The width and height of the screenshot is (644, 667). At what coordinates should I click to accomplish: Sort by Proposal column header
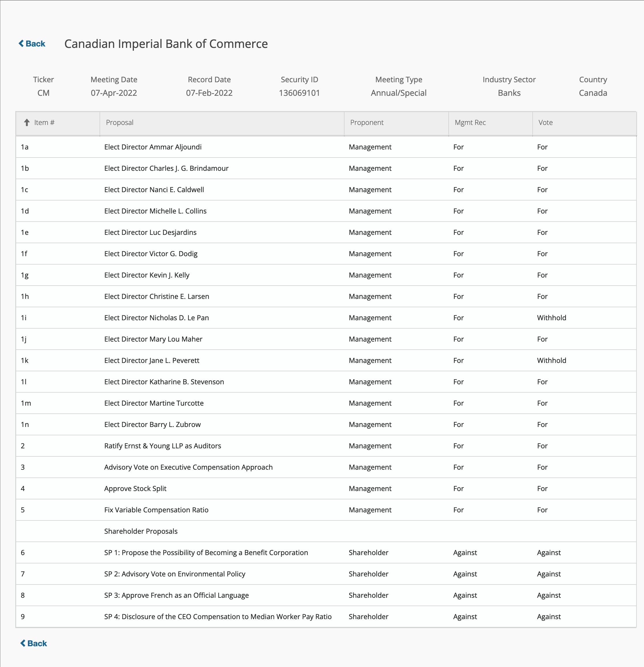[119, 123]
